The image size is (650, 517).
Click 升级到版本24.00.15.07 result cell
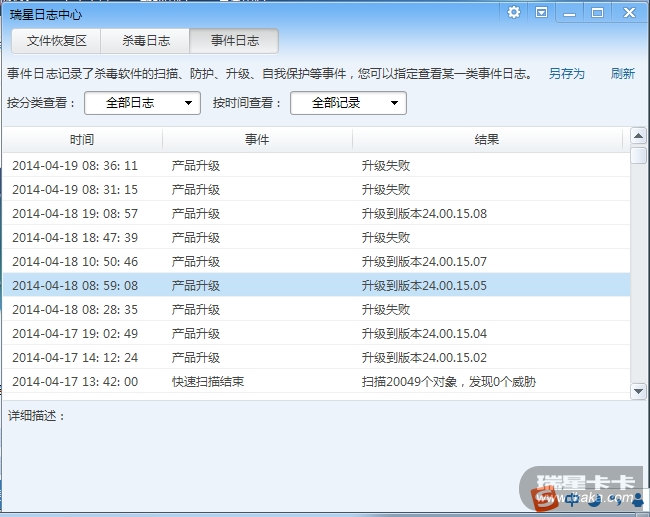click(424, 262)
